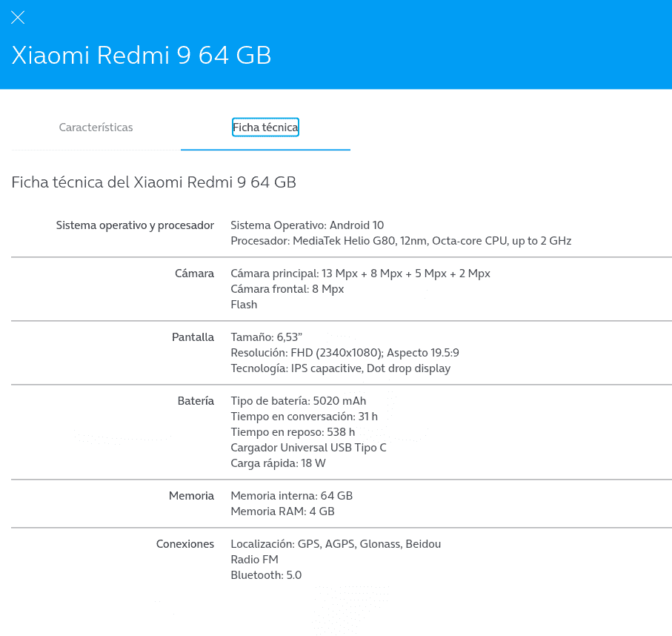This screenshot has height=636, width=672.
Task: Click 'Tamaño: 6,53”' text
Action: (x=267, y=337)
